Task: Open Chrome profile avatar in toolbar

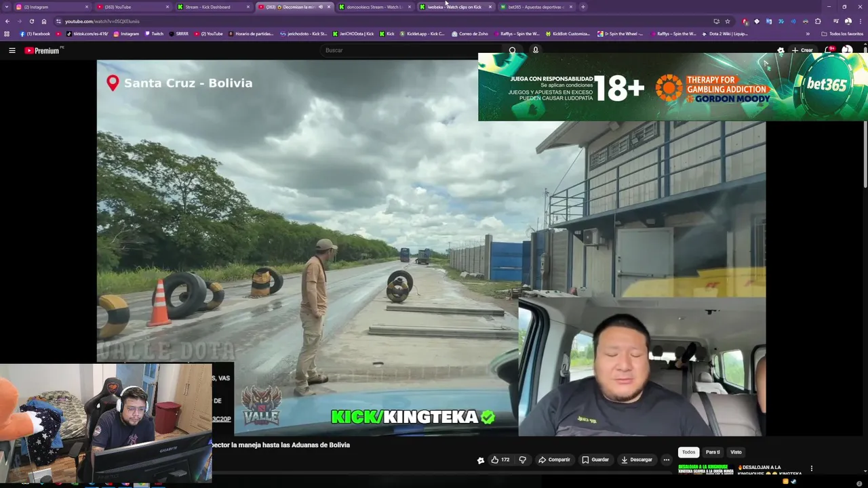Action: [x=848, y=21]
